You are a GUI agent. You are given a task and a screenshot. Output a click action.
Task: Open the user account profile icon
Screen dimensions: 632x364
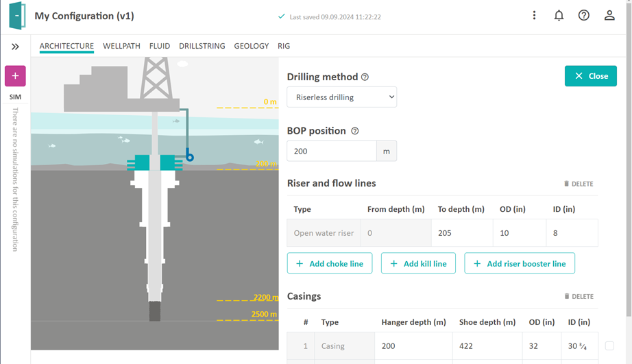(x=609, y=16)
